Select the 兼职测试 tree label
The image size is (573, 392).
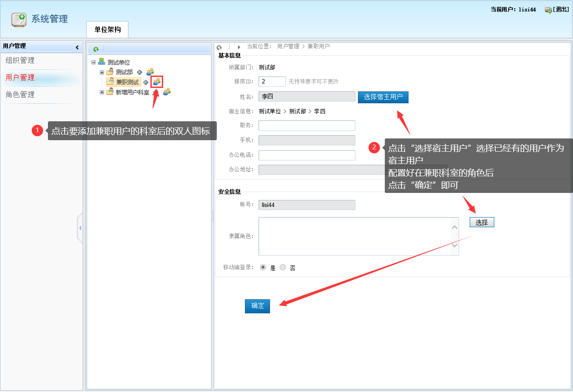click(x=128, y=82)
